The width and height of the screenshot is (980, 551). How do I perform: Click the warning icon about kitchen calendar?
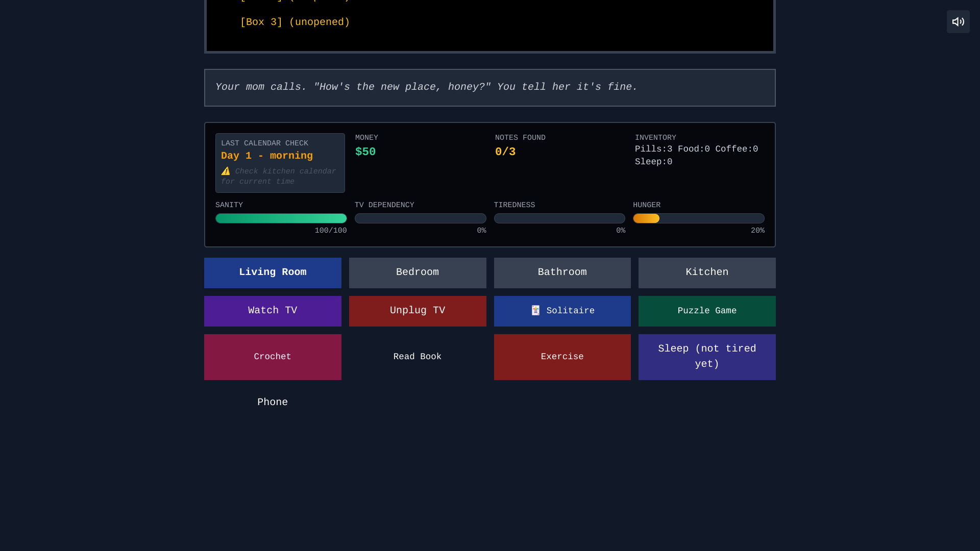pyautogui.click(x=226, y=171)
